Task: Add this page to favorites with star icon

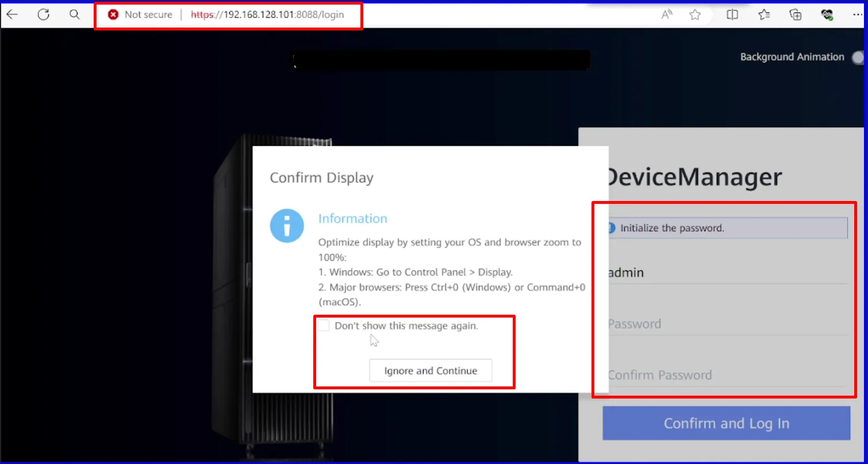Action: click(x=695, y=15)
